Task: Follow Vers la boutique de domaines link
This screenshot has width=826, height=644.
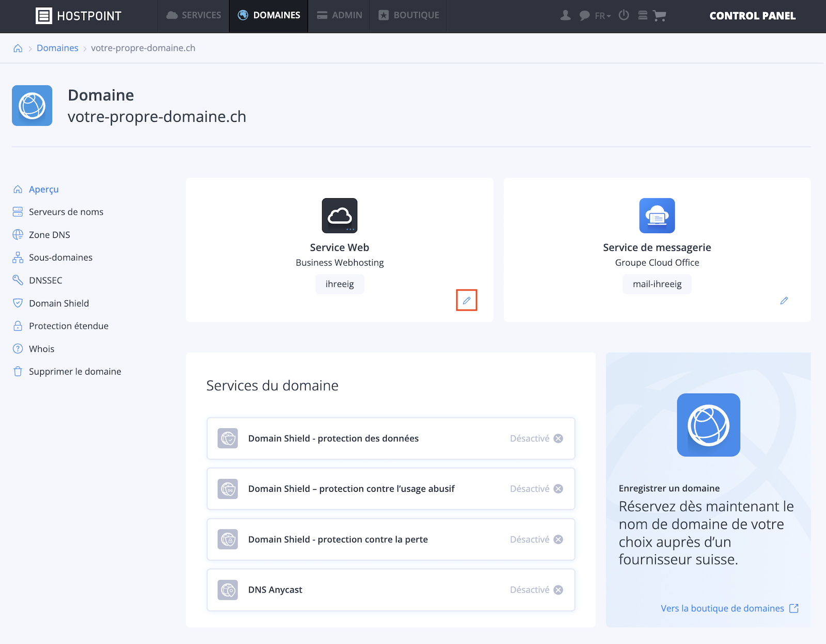Action: pyautogui.click(x=730, y=608)
